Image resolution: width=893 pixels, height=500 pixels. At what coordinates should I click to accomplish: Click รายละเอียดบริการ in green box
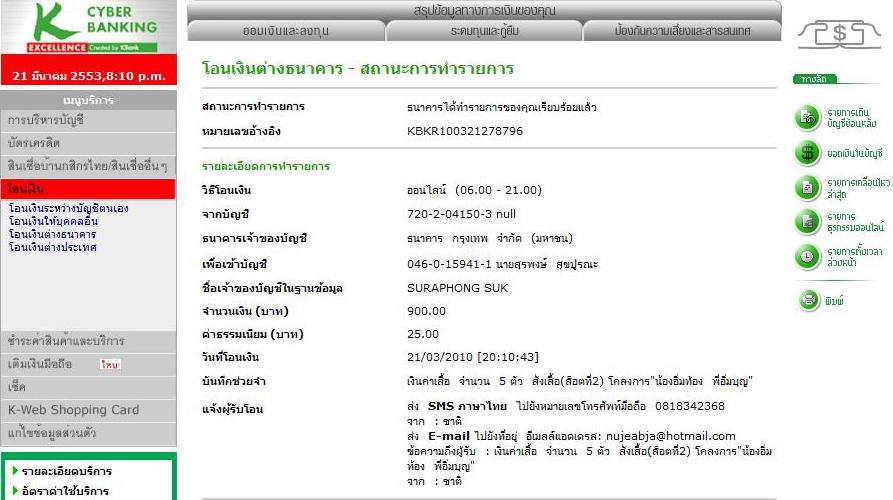(66, 471)
